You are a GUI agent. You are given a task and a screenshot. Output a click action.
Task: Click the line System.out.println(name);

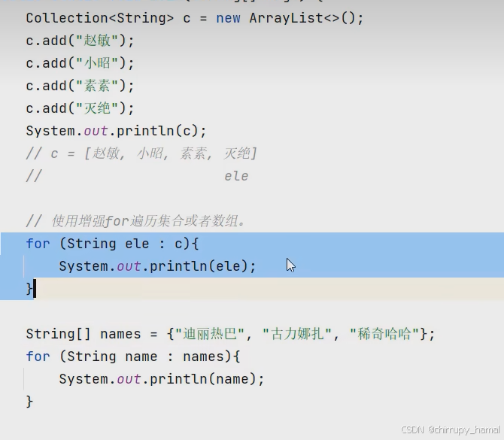[162, 379]
